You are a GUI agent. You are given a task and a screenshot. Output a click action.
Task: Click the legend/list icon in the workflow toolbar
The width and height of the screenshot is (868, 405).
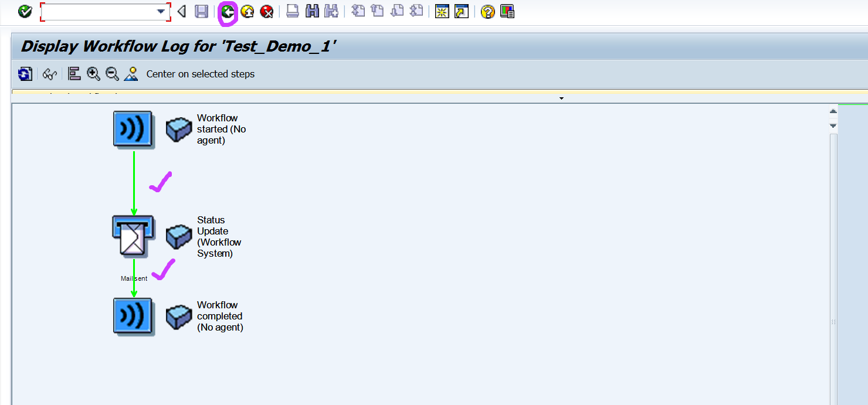pyautogui.click(x=74, y=74)
